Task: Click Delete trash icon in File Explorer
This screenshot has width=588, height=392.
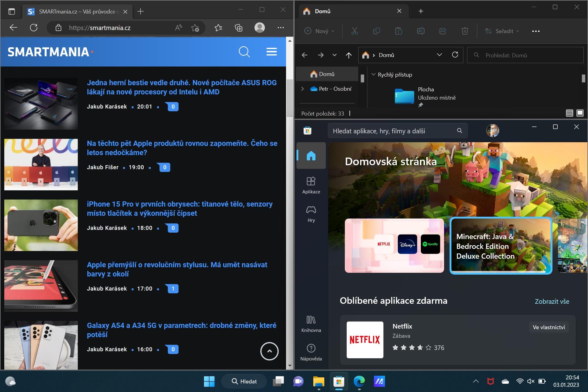Action: [465, 31]
